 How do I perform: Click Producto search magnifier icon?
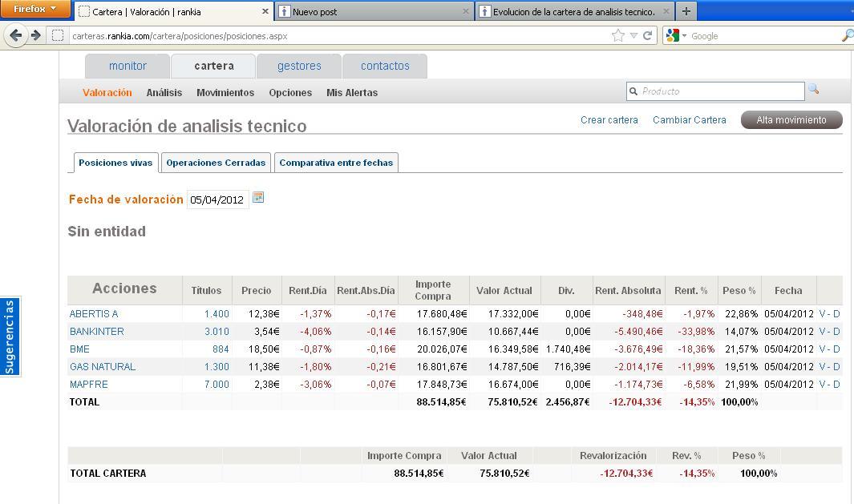click(814, 89)
